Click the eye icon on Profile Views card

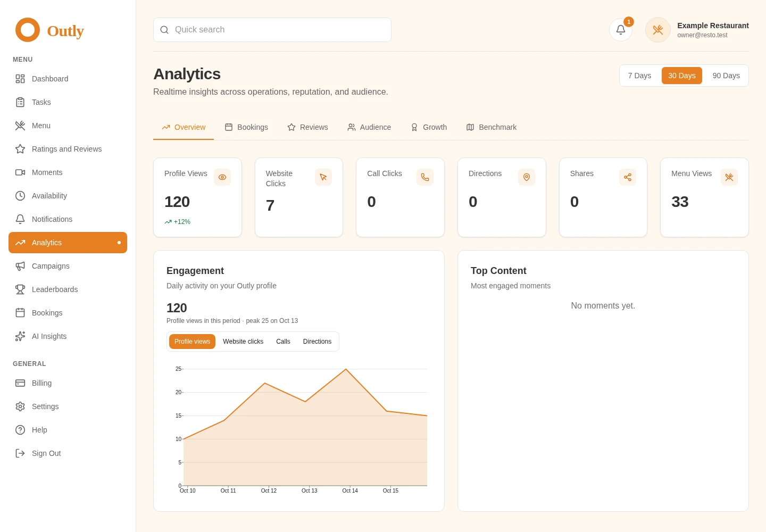[222, 177]
